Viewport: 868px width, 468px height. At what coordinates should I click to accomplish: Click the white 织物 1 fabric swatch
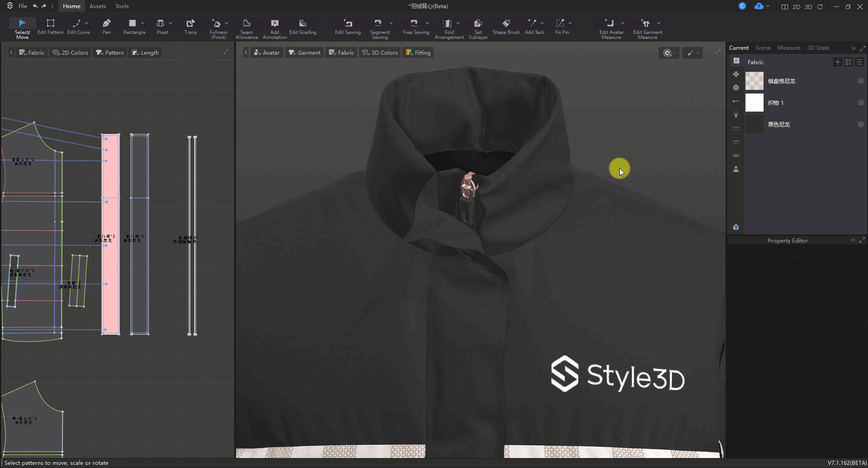pyautogui.click(x=754, y=103)
